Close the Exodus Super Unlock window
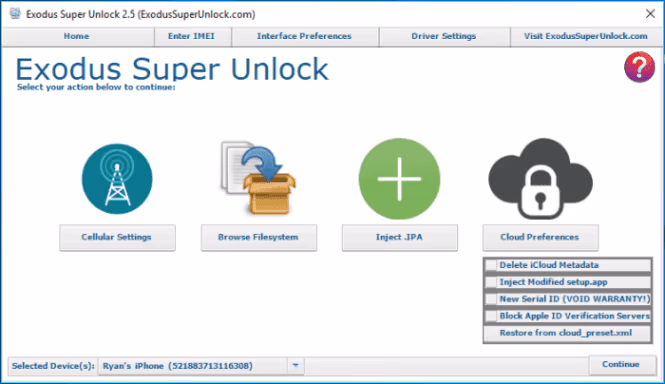Image resolution: width=665 pixels, height=384 pixels. coord(650,14)
